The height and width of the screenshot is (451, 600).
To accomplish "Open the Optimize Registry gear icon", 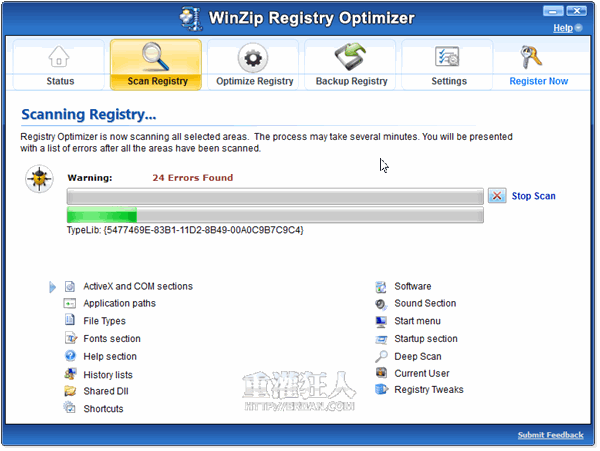I will [254, 57].
